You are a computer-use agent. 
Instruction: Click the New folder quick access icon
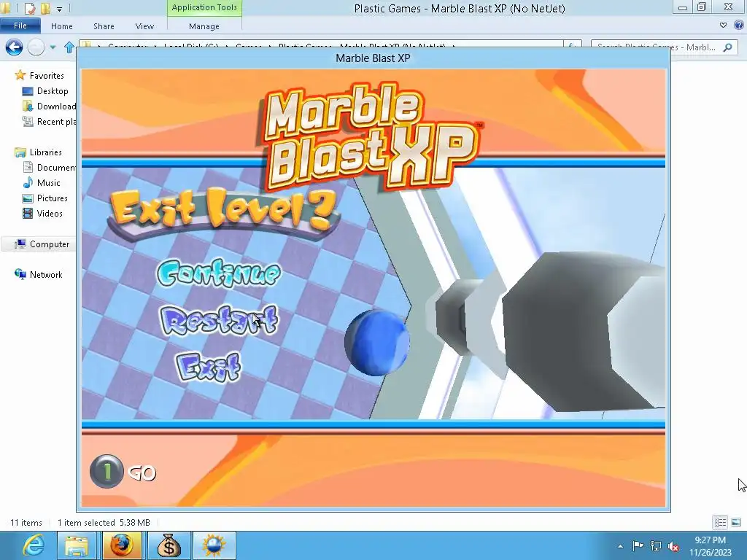tap(45, 8)
